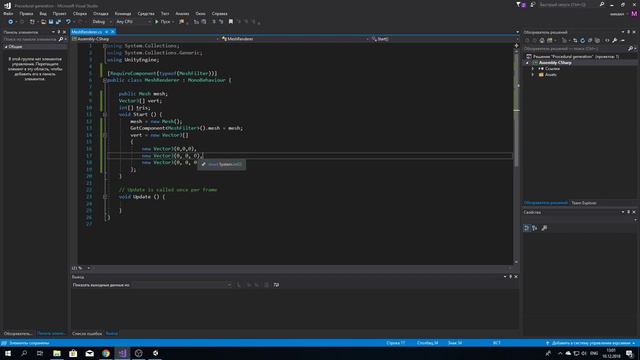Expand the Assets folder node

pos(533,75)
